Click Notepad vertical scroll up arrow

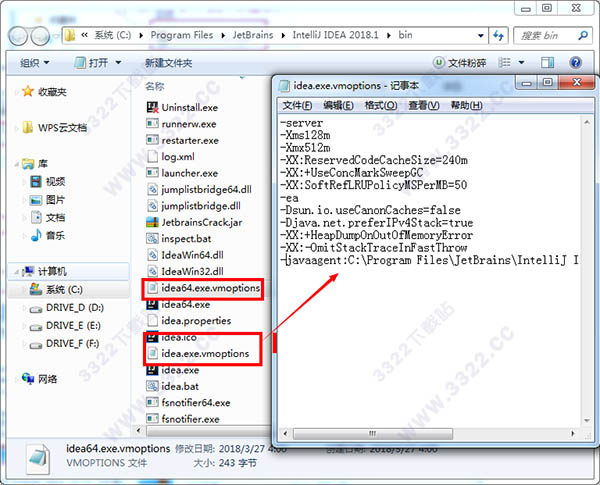(x=587, y=122)
